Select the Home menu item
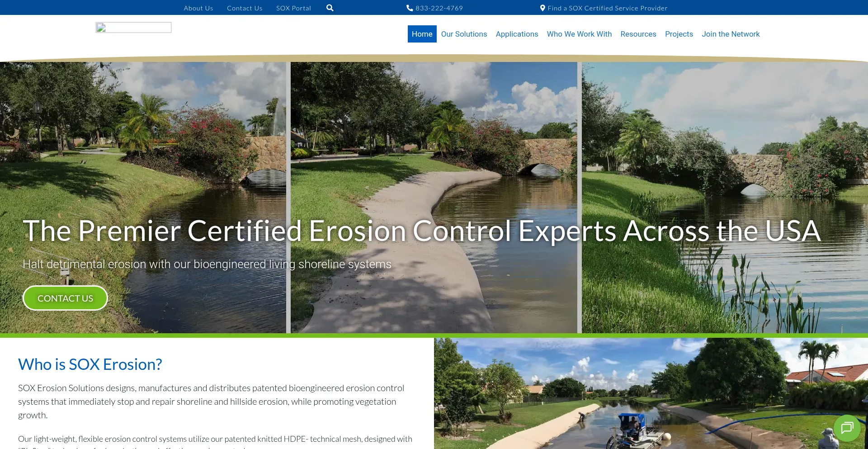The height and width of the screenshot is (449, 868). [422, 34]
